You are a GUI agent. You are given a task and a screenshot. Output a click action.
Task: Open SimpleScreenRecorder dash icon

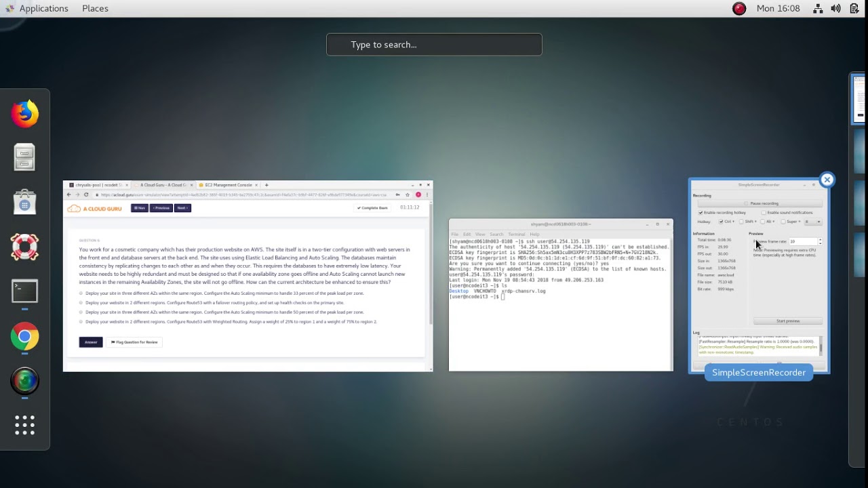[x=24, y=381]
